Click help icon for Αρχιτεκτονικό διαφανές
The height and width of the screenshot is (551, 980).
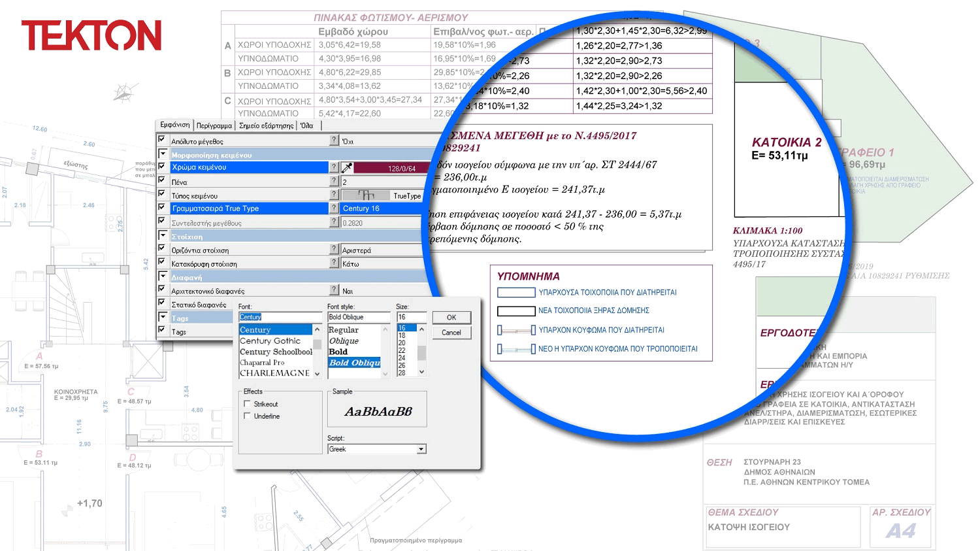(x=335, y=290)
